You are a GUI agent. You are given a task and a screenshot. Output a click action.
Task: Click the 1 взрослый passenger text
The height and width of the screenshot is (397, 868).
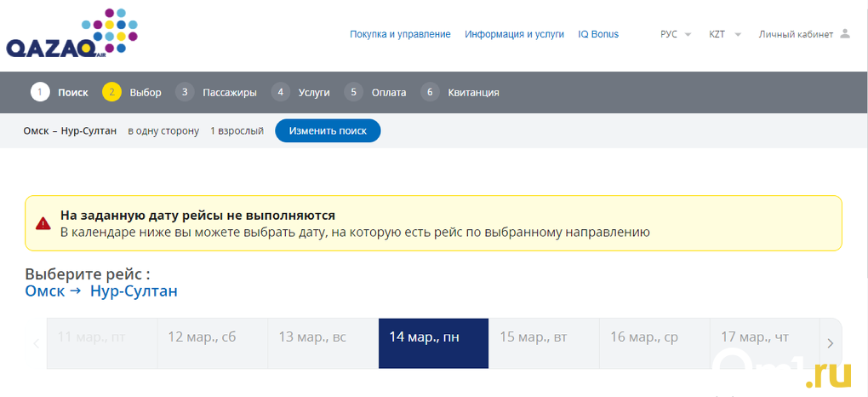(237, 131)
